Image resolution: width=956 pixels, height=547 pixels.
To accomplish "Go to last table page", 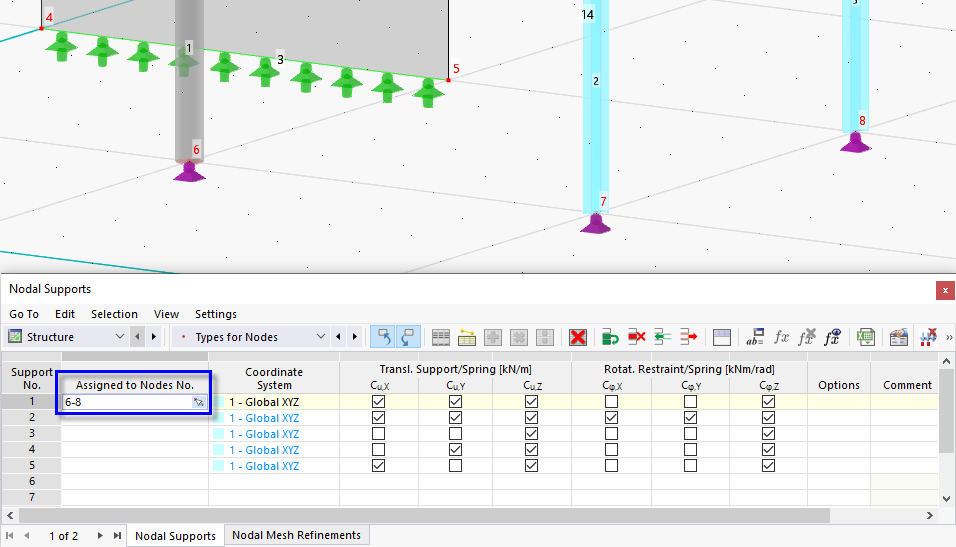I will [x=117, y=535].
